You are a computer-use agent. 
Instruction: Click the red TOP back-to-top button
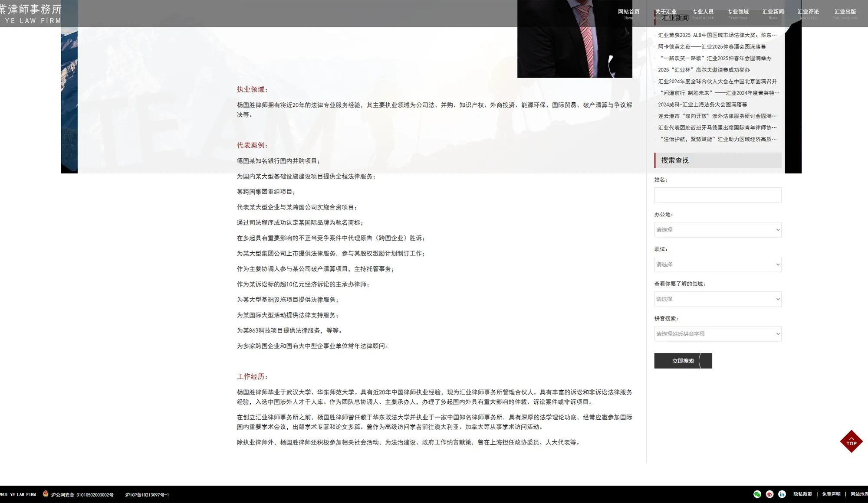tap(851, 442)
